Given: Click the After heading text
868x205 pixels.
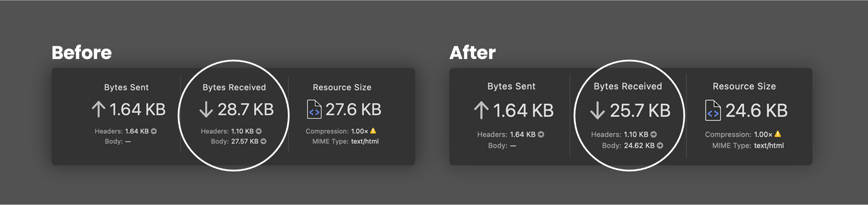Looking at the screenshot, I should tap(472, 53).
